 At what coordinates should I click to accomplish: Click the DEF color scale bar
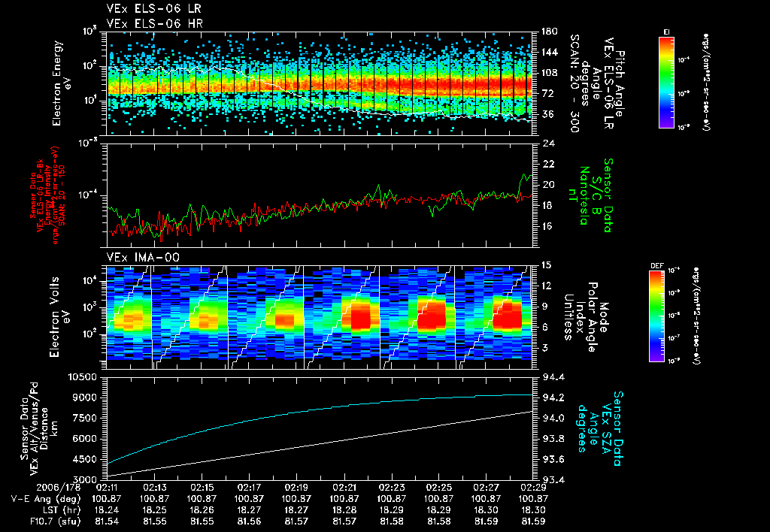657,316
